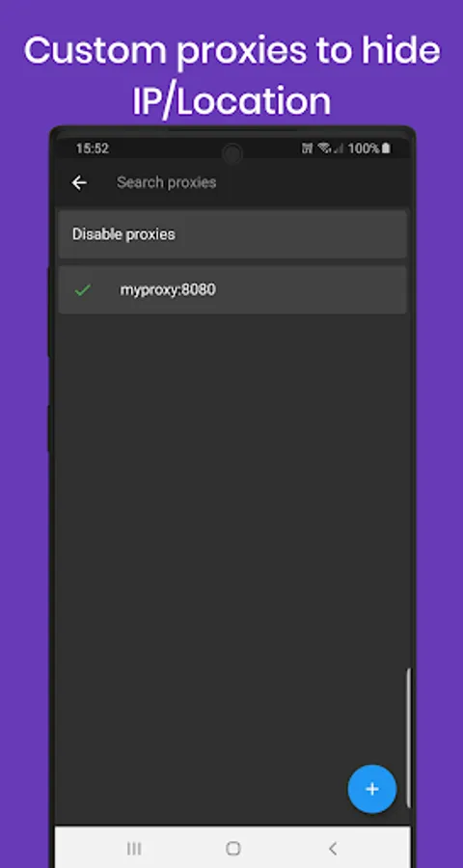Open Android recent apps with three-bars icon

pyautogui.click(x=133, y=848)
